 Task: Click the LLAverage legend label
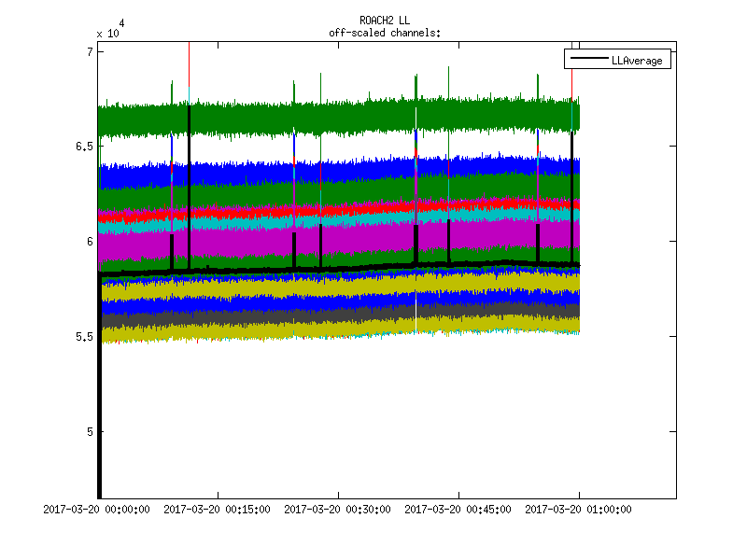[637, 60]
